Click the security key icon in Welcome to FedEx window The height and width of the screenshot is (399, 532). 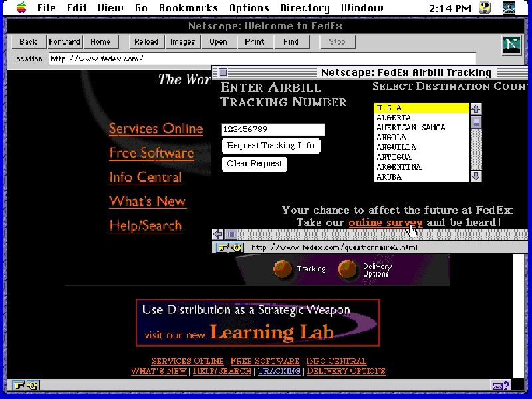pyautogui.click(x=26, y=386)
